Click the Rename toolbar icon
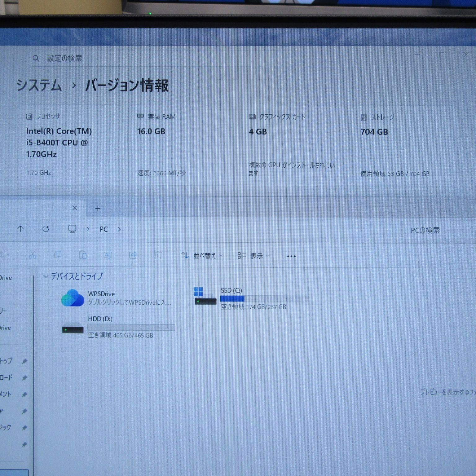 (108, 255)
